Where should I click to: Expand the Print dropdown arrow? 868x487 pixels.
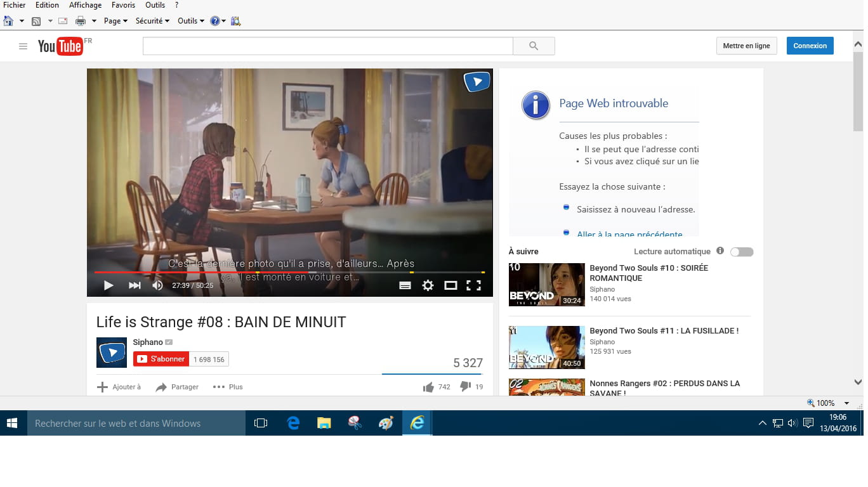point(94,21)
